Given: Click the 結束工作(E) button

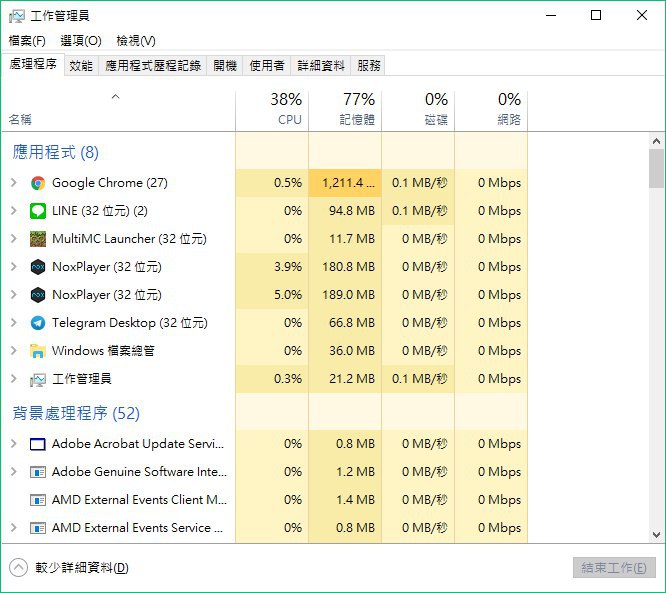Looking at the screenshot, I should tap(614, 568).
